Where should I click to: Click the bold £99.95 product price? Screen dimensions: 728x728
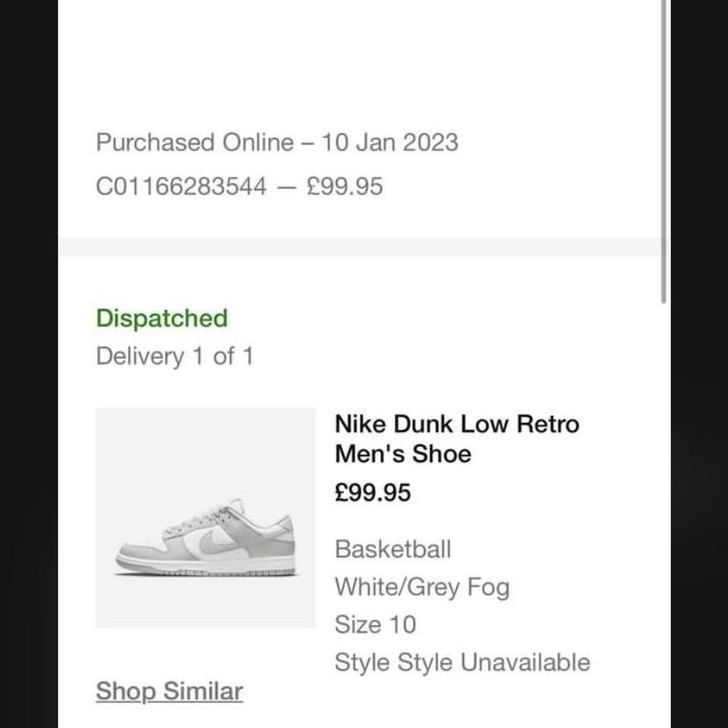373,493
